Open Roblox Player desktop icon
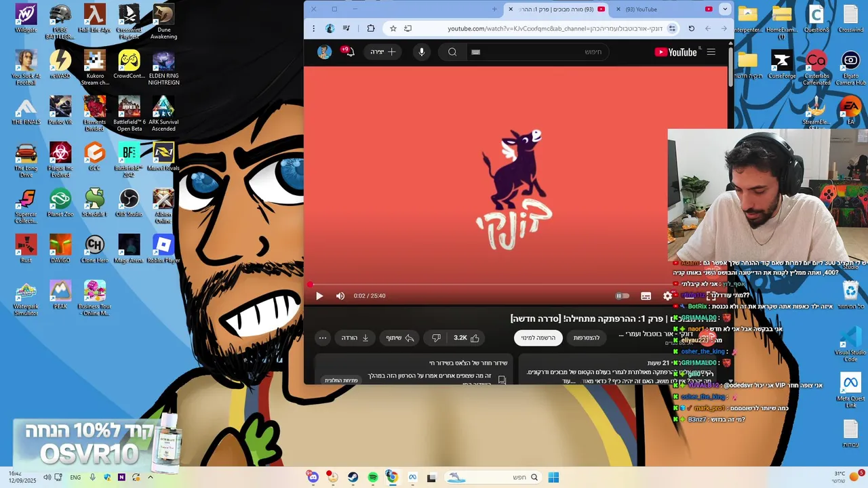Viewport: 868px width, 488px height. tap(163, 248)
